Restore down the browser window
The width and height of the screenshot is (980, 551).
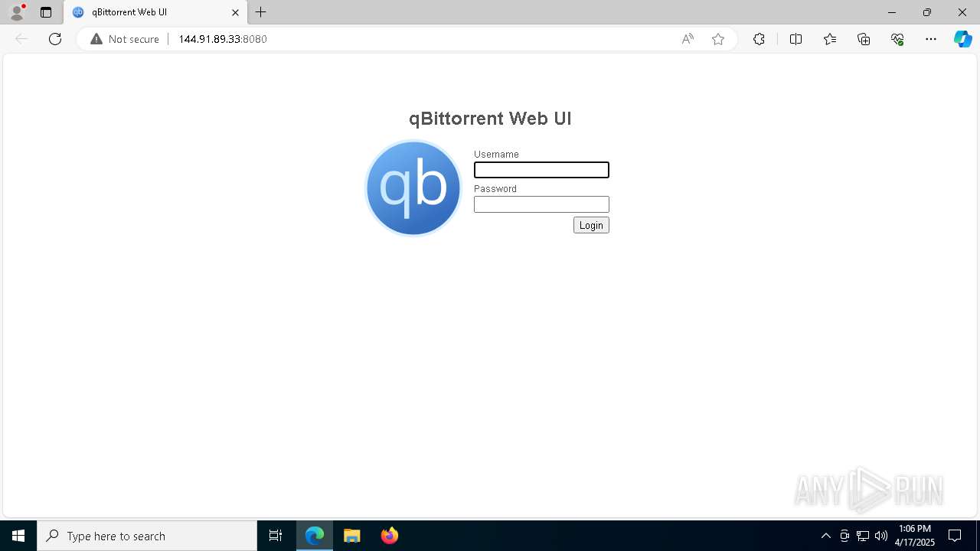point(927,12)
